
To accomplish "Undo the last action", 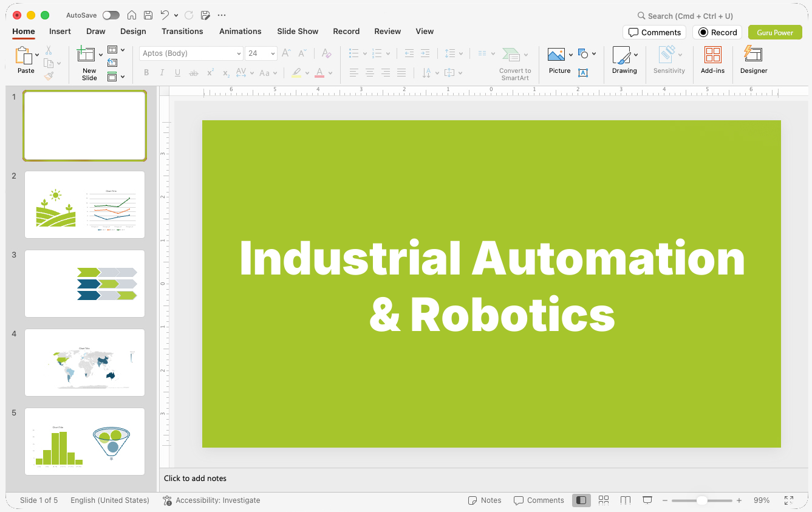I will (165, 15).
